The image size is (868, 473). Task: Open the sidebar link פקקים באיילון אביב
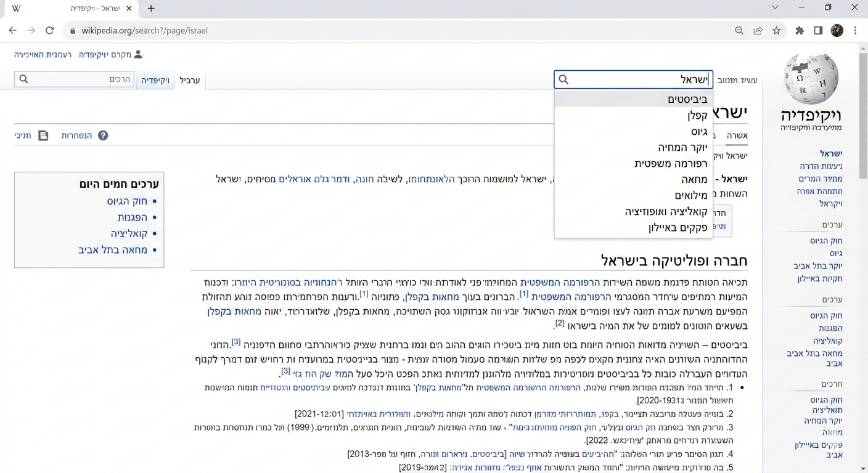point(819,450)
